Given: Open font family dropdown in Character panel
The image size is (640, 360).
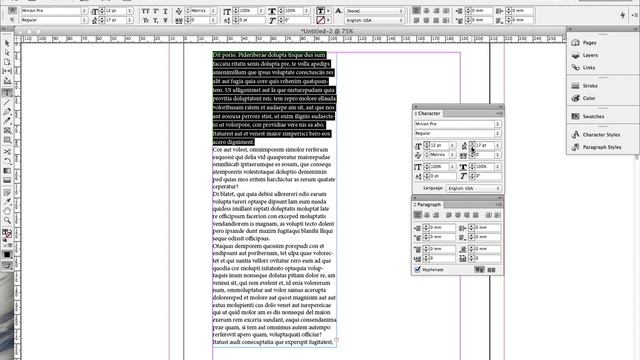Looking at the screenshot, I should (498, 124).
